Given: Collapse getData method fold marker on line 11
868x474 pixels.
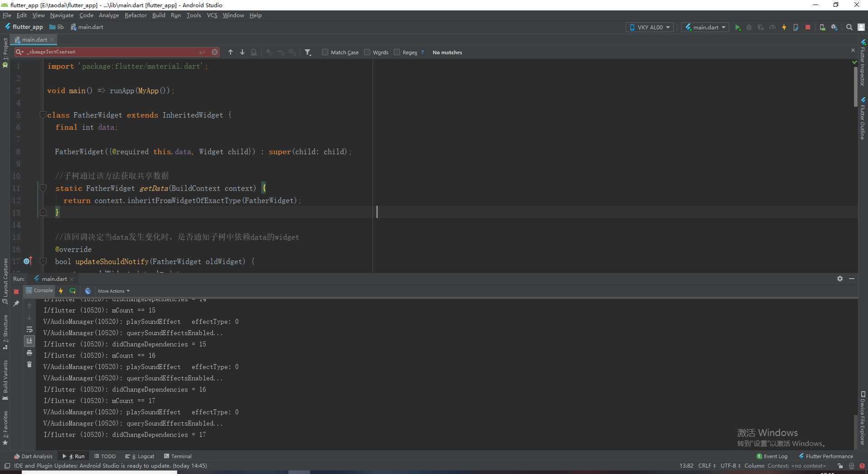Looking at the screenshot, I should pos(43,188).
